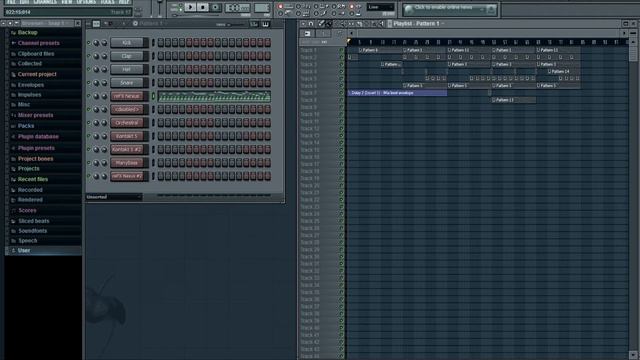The image size is (640, 360).
Task: Open the Options menu
Action: [x=86, y=2]
